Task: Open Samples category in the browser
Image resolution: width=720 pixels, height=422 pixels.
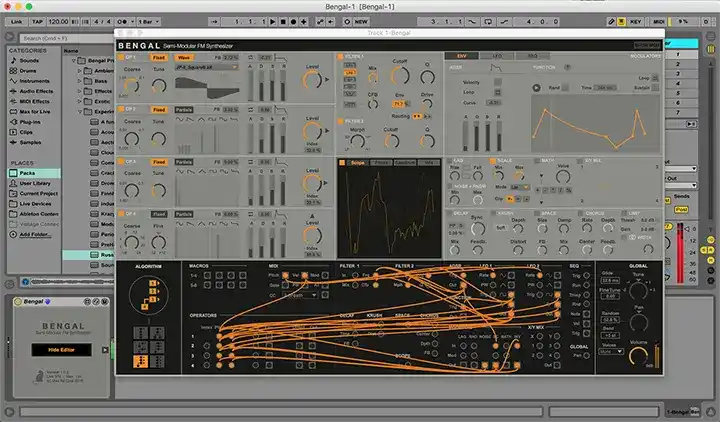Action: (30, 142)
